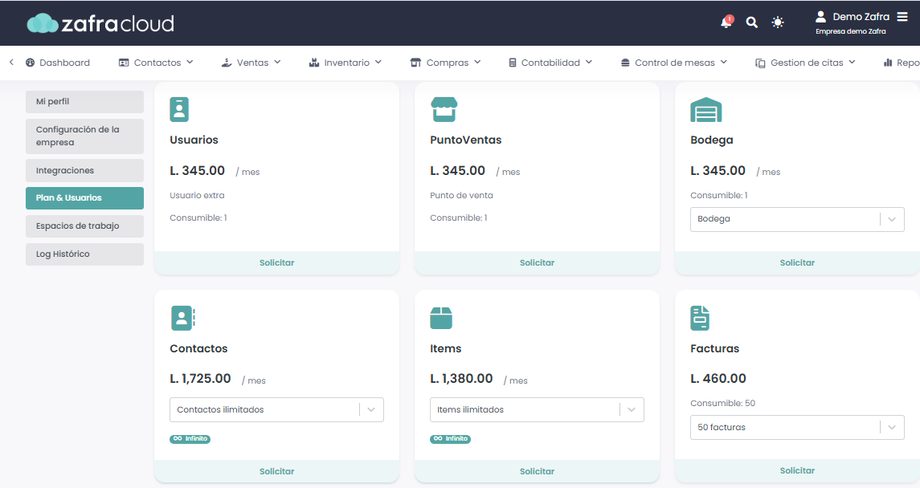920x488 pixels.
Task: Click the Dashboard icon in navbar
Action: coord(30,63)
